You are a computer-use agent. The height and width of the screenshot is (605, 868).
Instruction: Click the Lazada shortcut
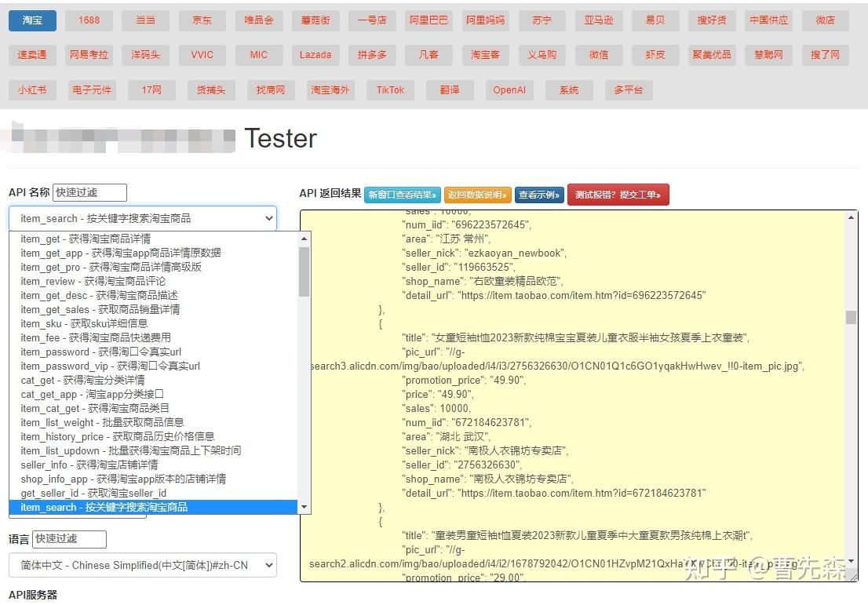tap(315, 55)
